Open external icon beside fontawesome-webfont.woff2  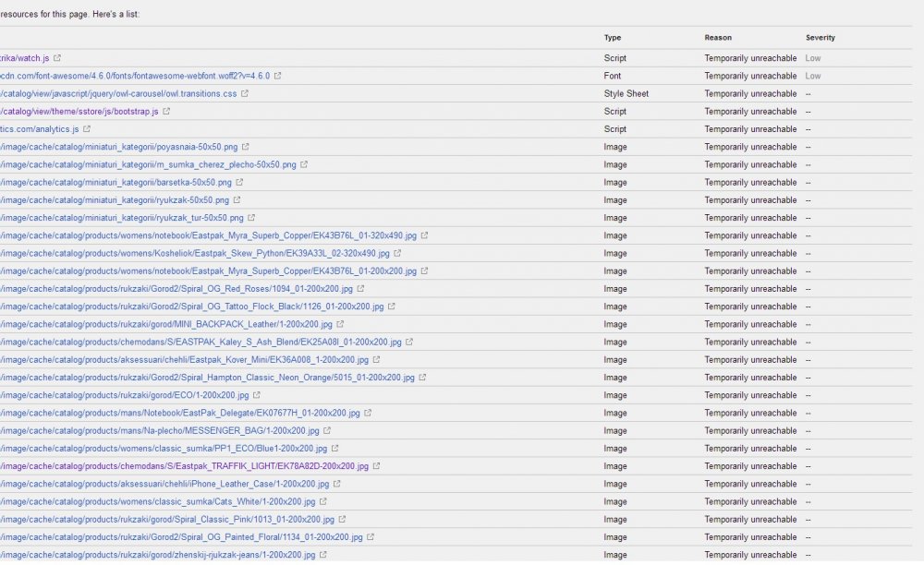[x=277, y=76]
